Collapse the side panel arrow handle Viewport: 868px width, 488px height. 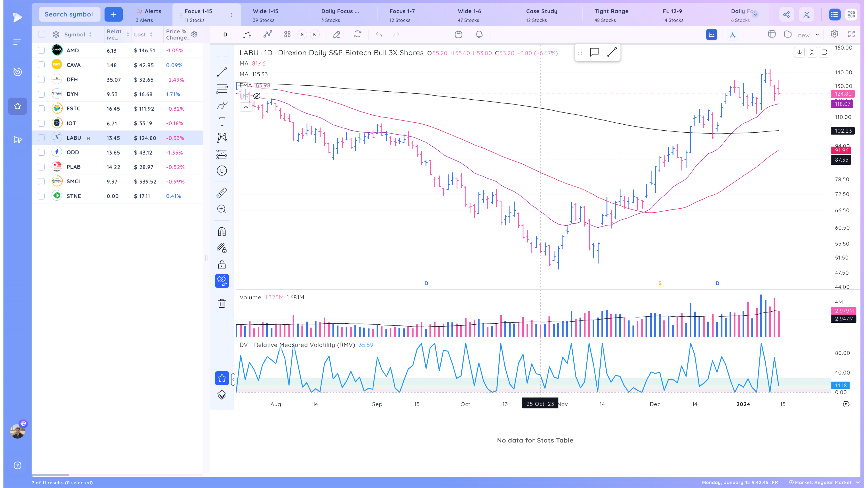click(233, 379)
